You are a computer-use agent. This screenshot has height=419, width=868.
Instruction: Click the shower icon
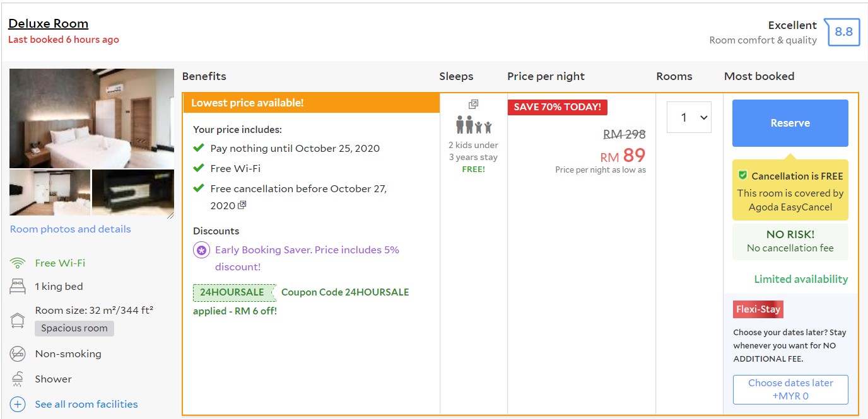18,379
